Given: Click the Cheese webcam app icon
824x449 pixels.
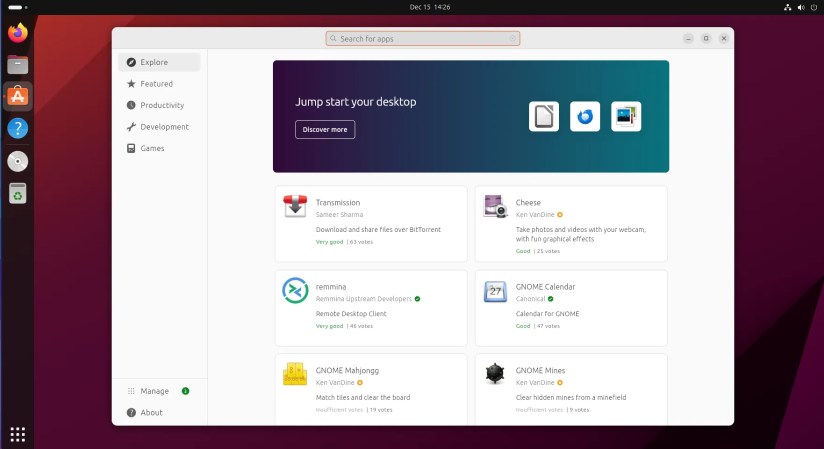Looking at the screenshot, I should point(495,206).
